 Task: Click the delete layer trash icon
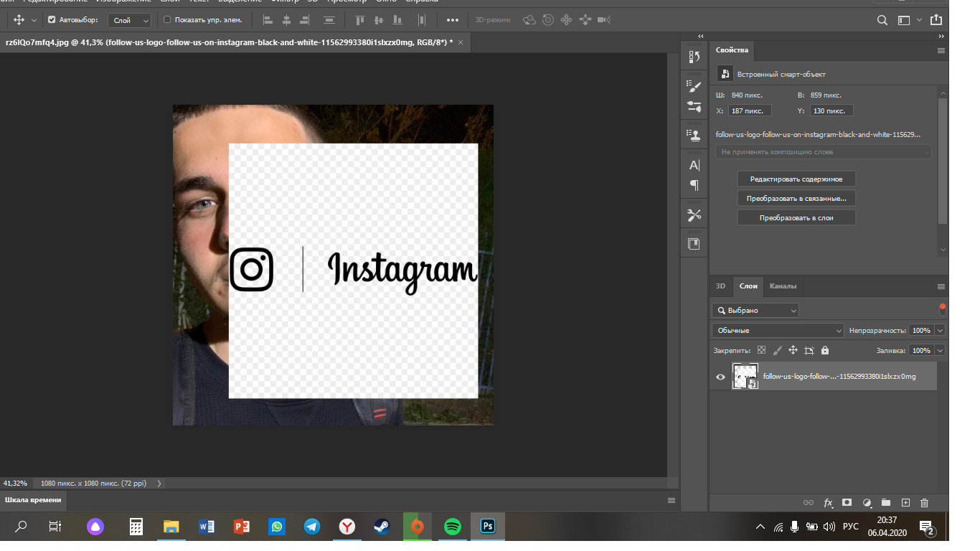coord(924,503)
